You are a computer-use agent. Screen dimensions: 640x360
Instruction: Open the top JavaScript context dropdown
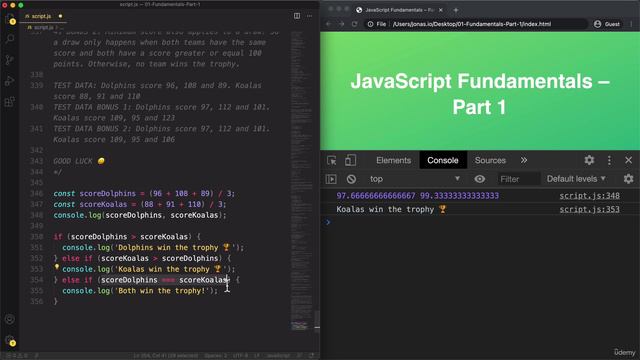point(415,179)
